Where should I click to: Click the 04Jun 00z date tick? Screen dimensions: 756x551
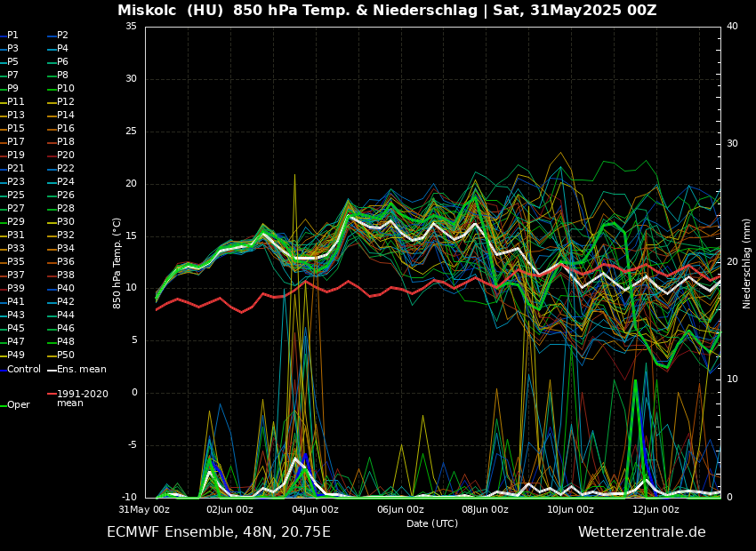pos(315,510)
